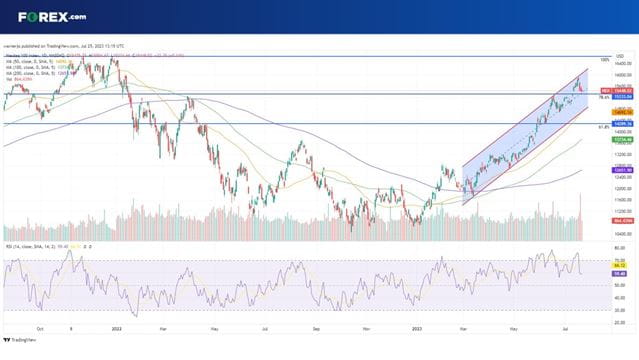Select the MA 50 close SMA legend entry
The height and width of the screenshot is (360, 639).
[x=39, y=61]
